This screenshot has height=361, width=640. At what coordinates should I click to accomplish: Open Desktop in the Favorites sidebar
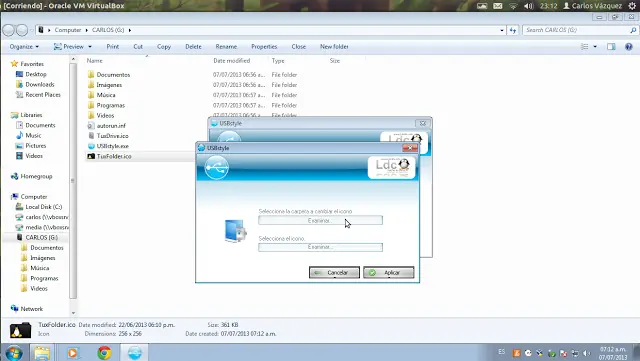pyautogui.click(x=36, y=74)
